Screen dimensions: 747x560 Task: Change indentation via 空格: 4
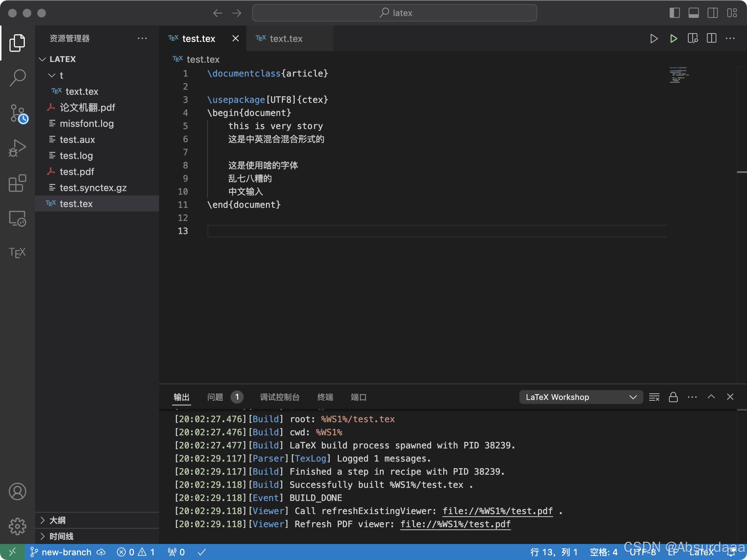[x=604, y=552]
